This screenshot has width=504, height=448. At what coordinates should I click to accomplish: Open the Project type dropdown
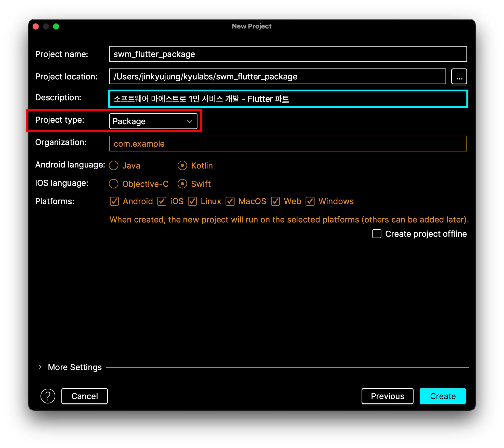(x=153, y=121)
